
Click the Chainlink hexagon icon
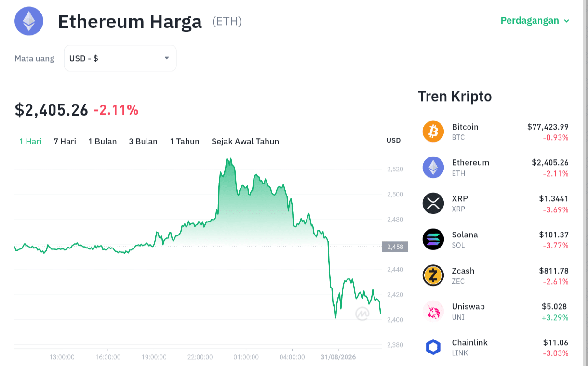click(x=433, y=347)
